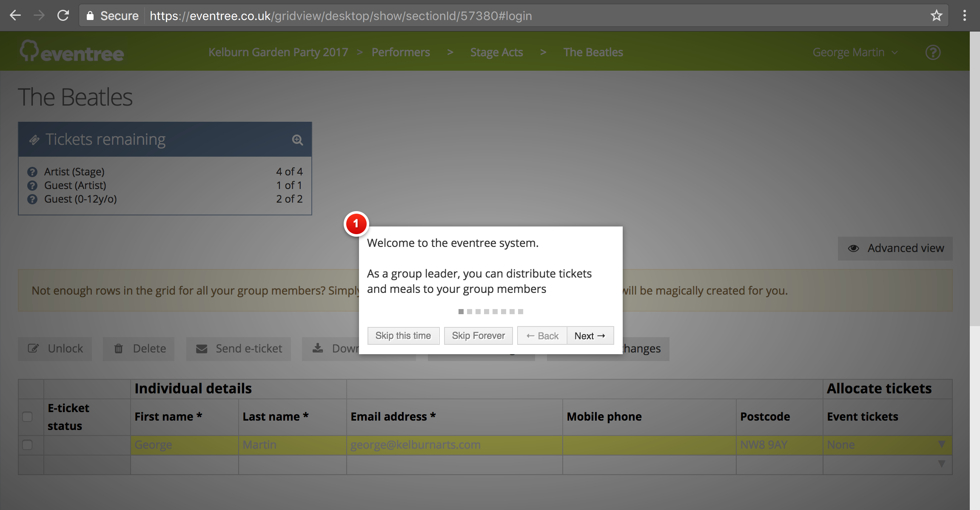This screenshot has width=980, height=510.
Task: Click the Postcode cell NW8 9AY
Action: 779,445
